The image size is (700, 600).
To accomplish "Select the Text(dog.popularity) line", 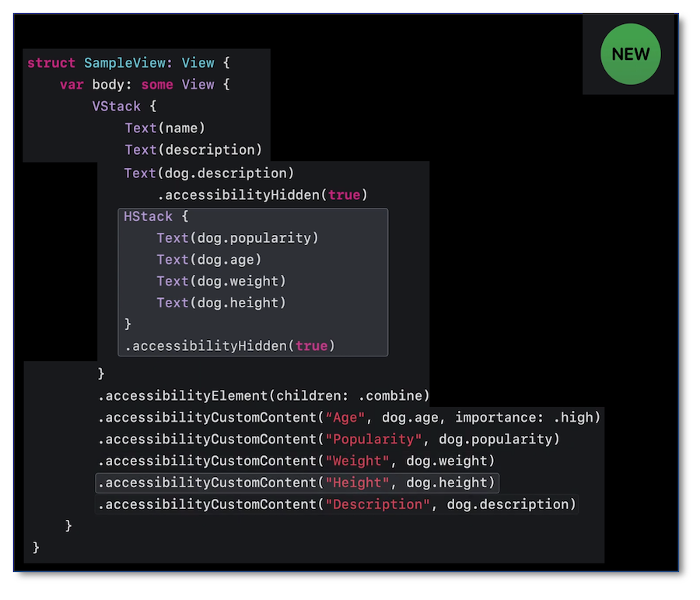I will (x=237, y=238).
